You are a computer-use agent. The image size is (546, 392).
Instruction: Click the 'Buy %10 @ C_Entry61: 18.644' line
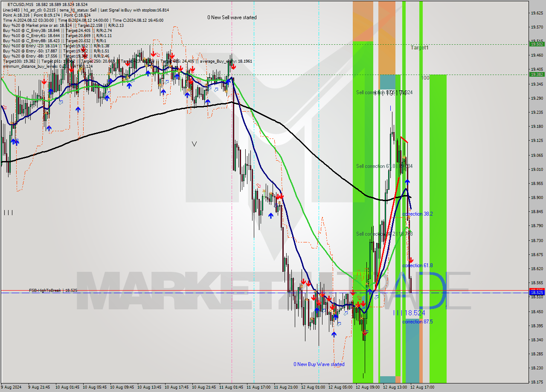click(x=57, y=35)
